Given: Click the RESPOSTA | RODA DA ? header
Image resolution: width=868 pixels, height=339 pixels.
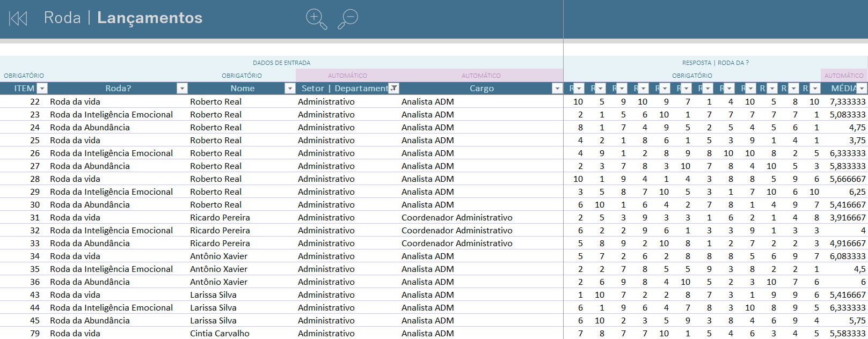Looking at the screenshot, I should click(715, 63).
